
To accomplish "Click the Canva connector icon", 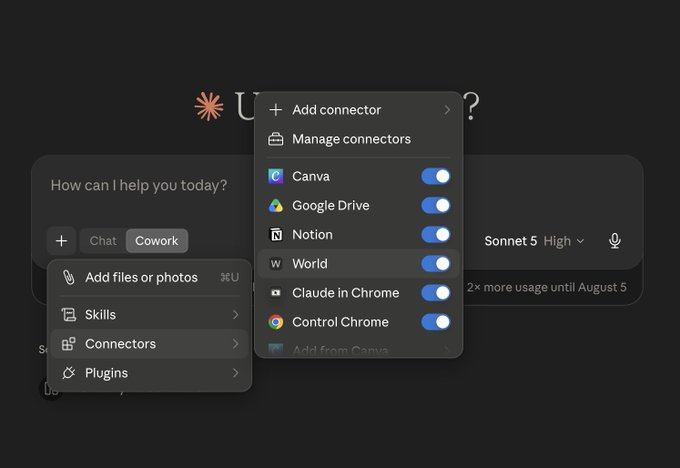I will coord(276,177).
